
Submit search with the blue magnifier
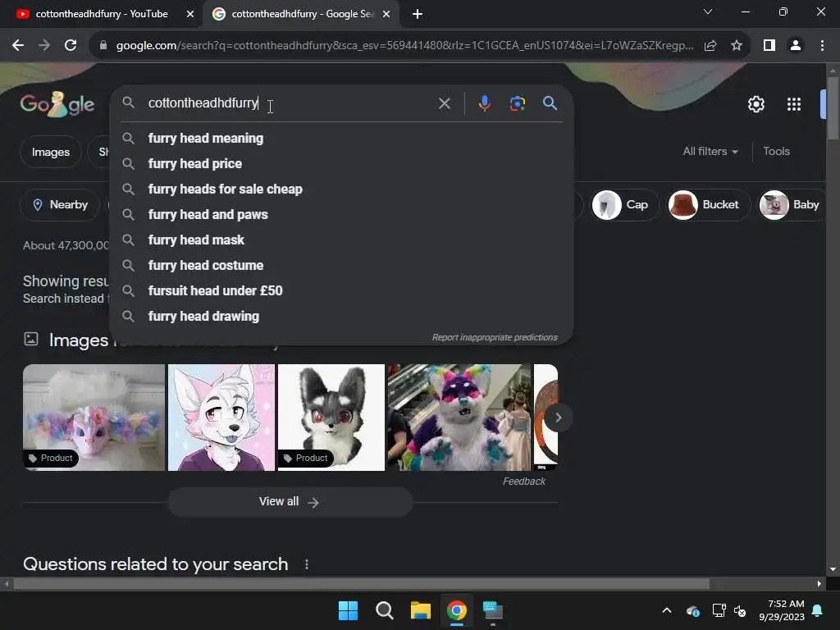coord(550,103)
